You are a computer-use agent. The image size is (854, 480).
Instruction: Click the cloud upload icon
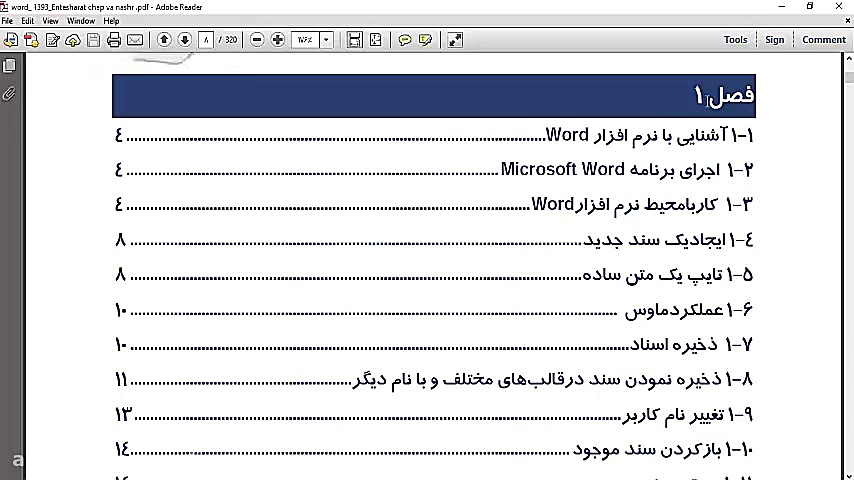(x=73, y=40)
